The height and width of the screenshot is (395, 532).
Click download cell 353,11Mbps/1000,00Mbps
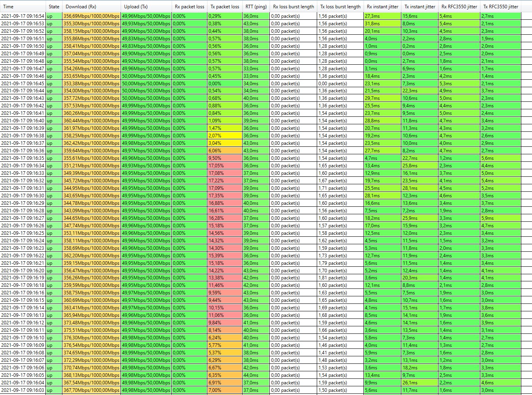click(92, 233)
